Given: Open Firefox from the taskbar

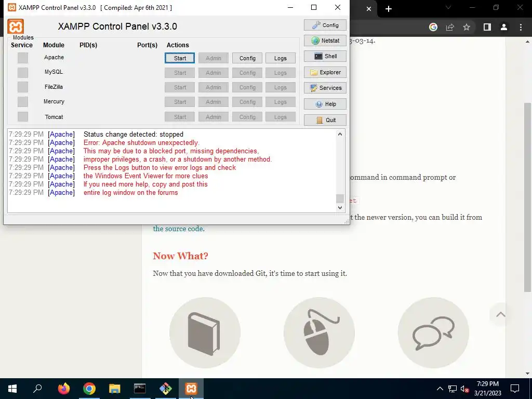Looking at the screenshot, I should tap(63, 389).
